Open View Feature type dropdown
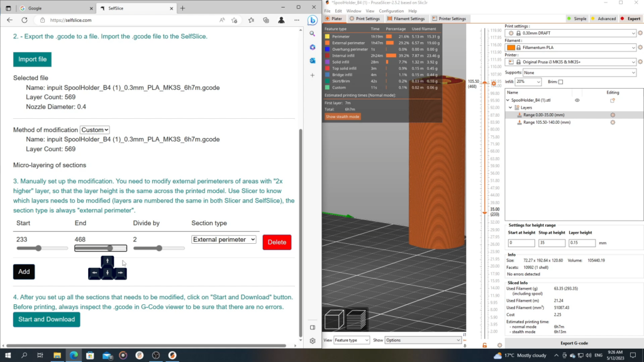 [x=352, y=340]
